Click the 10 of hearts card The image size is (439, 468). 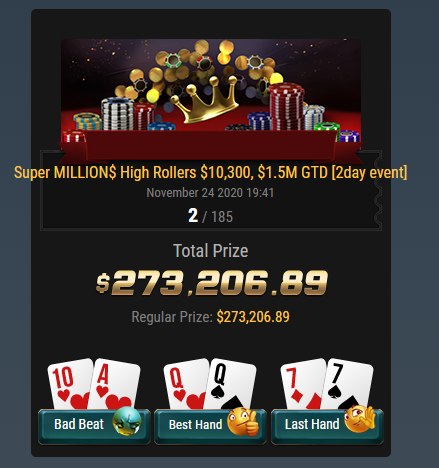pyautogui.click(x=70, y=384)
